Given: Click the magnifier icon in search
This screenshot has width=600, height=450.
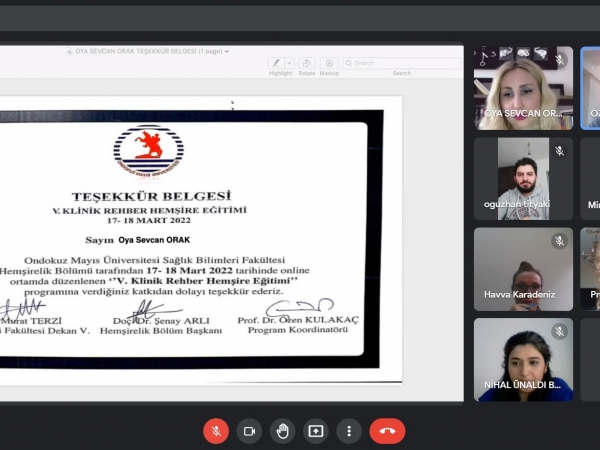Looking at the screenshot, I should tap(349, 63).
